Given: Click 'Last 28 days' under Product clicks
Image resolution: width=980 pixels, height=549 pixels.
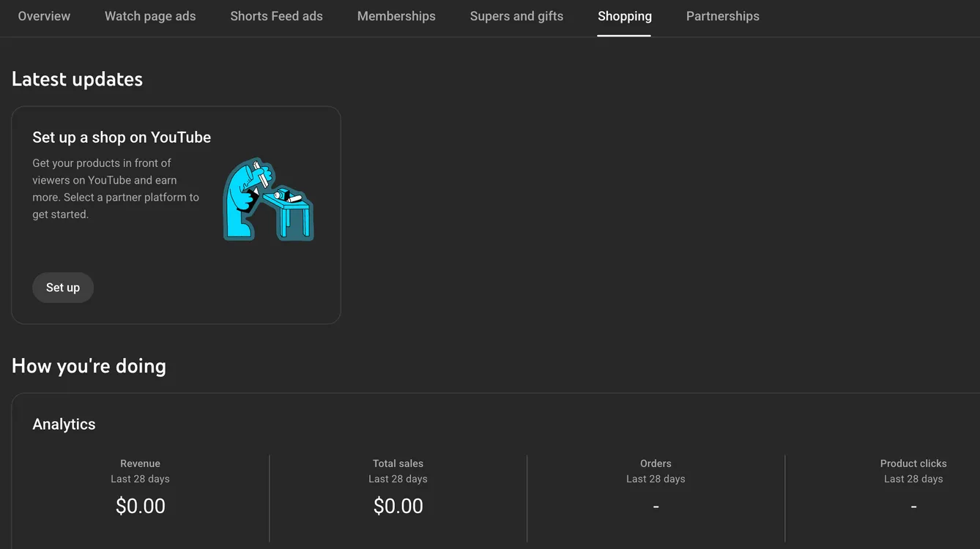Looking at the screenshot, I should [913, 479].
